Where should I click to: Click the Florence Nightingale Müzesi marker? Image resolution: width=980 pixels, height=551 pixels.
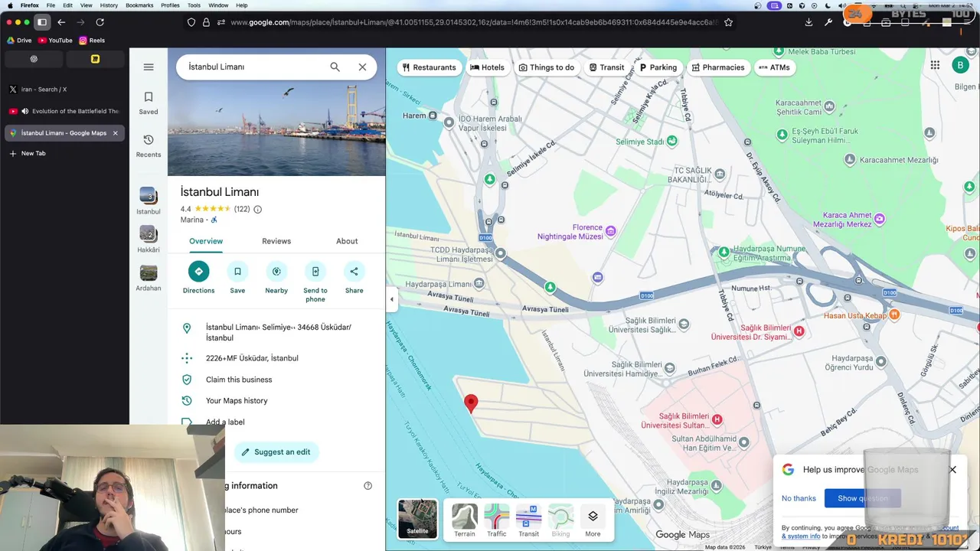click(610, 230)
